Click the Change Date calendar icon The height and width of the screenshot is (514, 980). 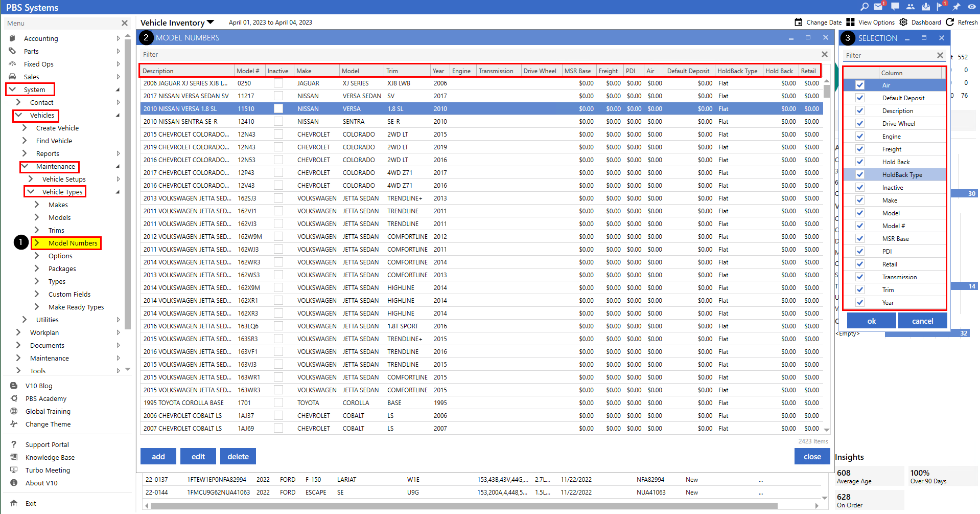pos(799,22)
